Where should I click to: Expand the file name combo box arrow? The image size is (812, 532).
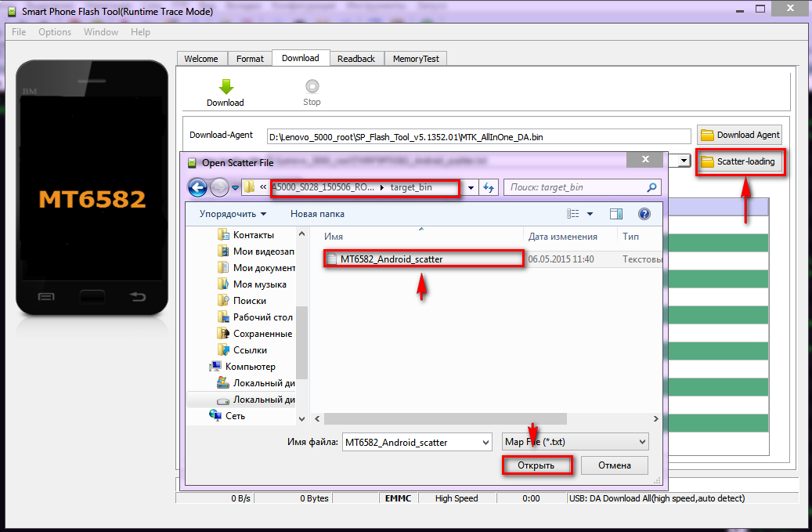pyautogui.click(x=484, y=442)
